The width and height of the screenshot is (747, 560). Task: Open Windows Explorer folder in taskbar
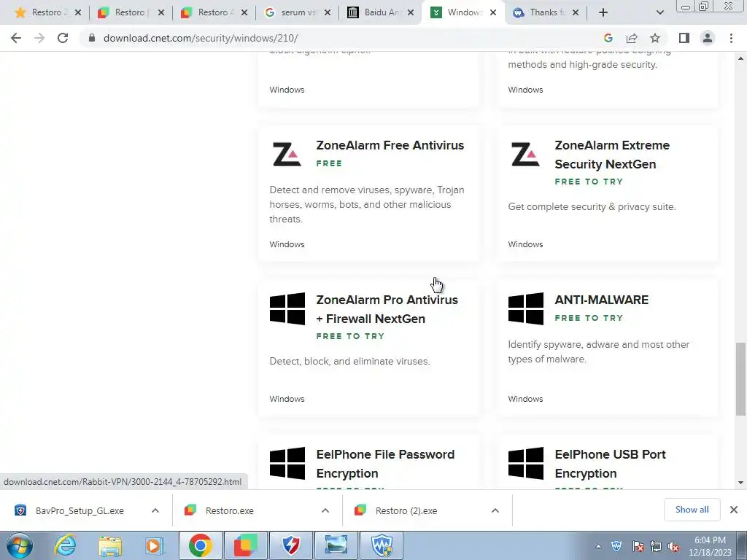tap(110, 545)
